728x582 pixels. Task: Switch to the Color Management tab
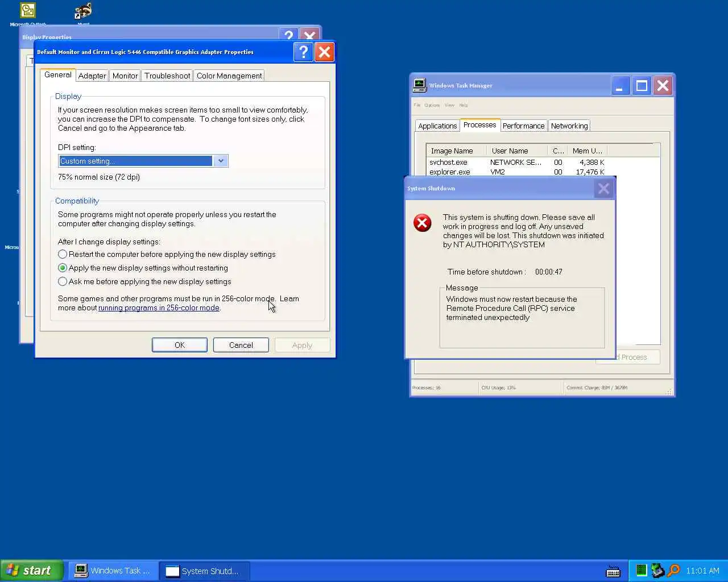[x=229, y=76]
